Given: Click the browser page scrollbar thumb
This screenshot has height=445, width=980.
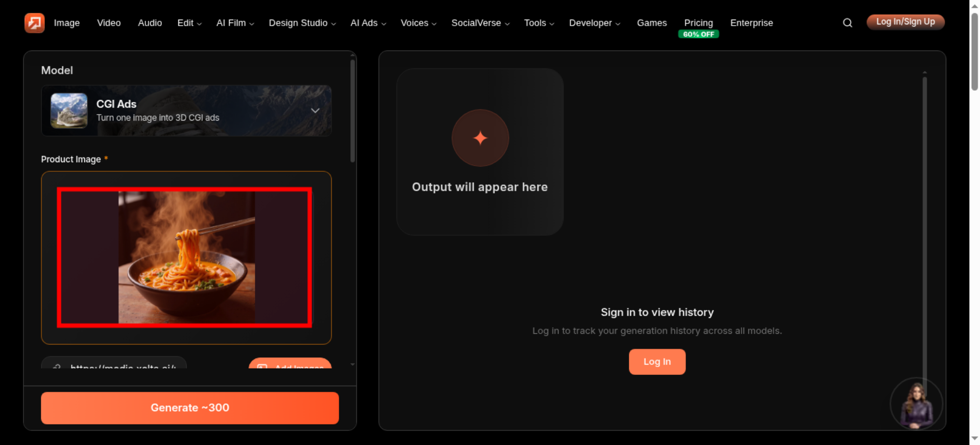Looking at the screenshot, I should tap(975, 51).
